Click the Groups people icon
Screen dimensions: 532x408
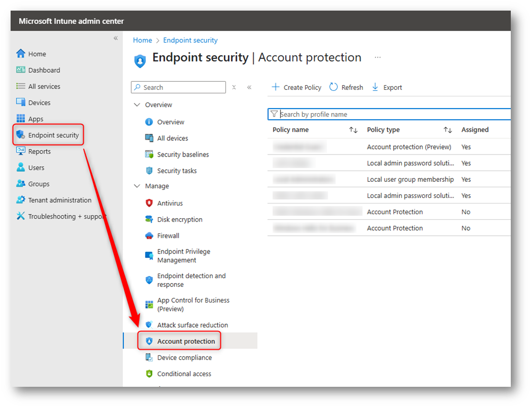[x=21, y=183]
